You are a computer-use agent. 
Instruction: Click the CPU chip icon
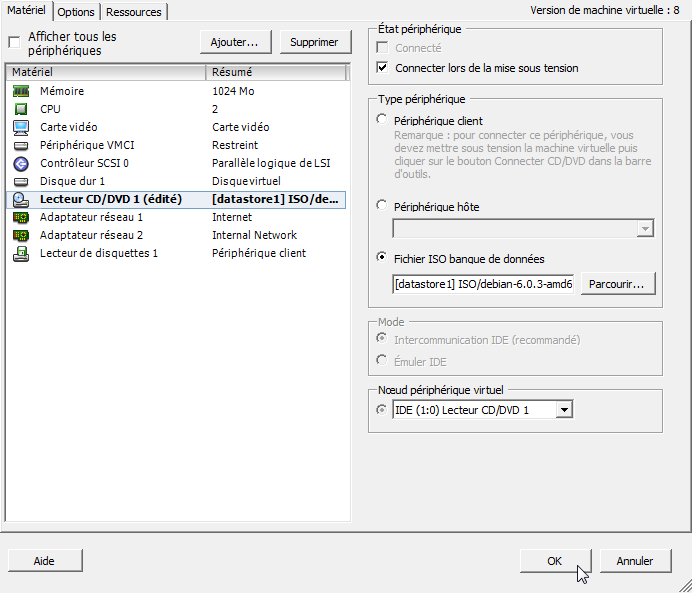[x=21, y=109]
